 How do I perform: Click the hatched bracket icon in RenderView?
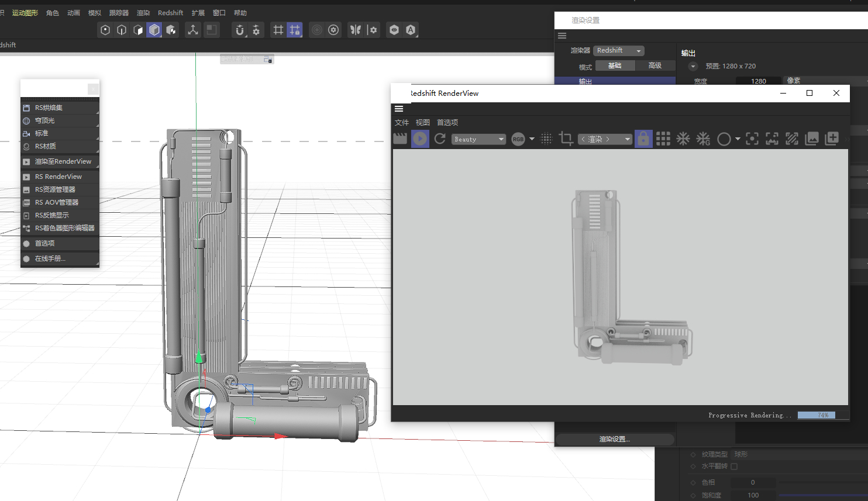pyautogui.click(x=792, y=139)
